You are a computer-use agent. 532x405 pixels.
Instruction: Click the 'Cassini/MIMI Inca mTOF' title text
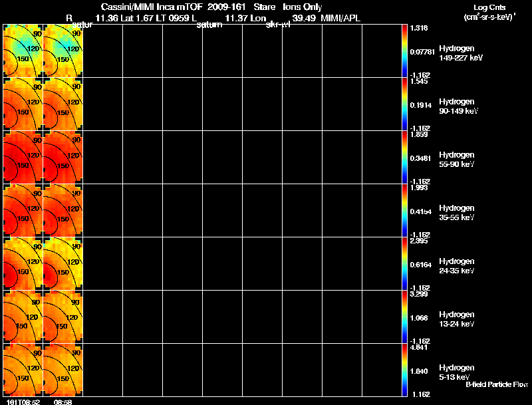[152, 7]
